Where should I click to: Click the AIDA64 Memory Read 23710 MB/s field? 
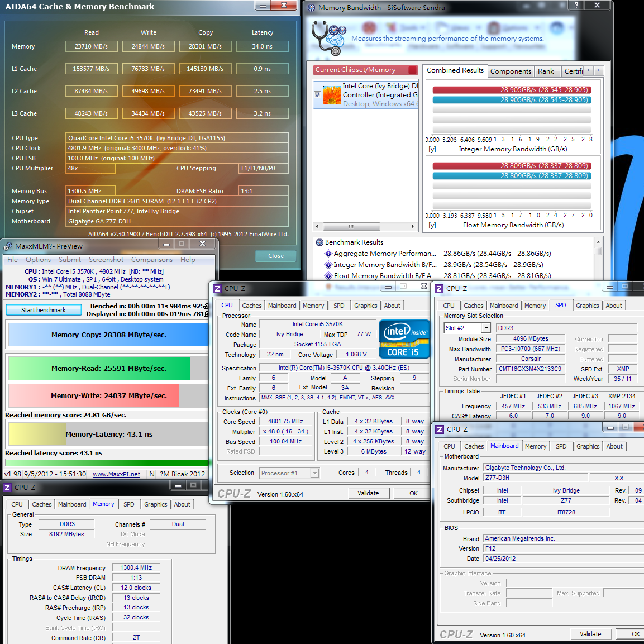point(91,46)
